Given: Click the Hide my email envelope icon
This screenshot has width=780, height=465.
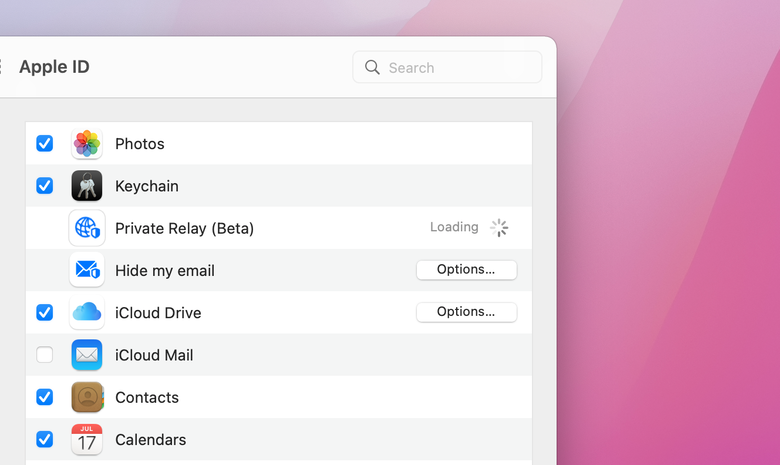Looking at the screenshot, I should pyautogui.click(x=87, y=270).
